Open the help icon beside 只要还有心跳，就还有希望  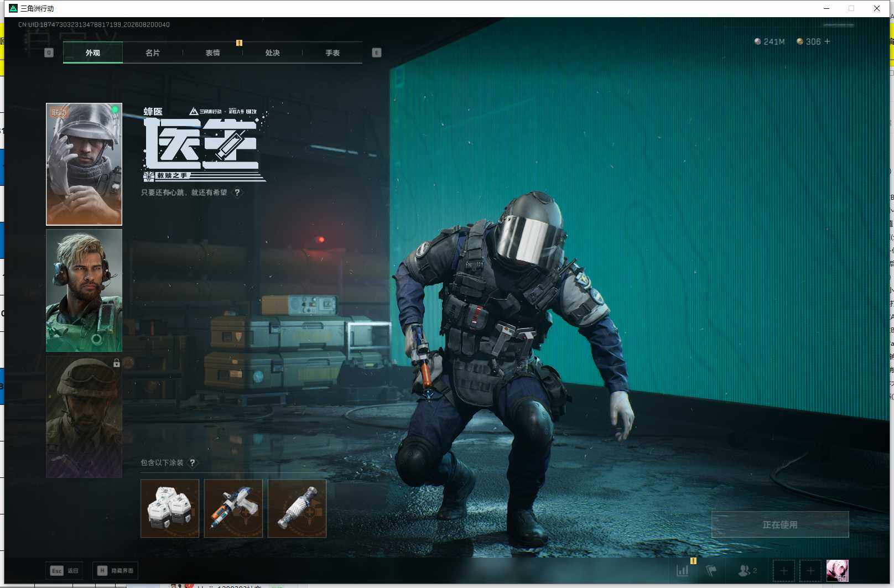237,192
